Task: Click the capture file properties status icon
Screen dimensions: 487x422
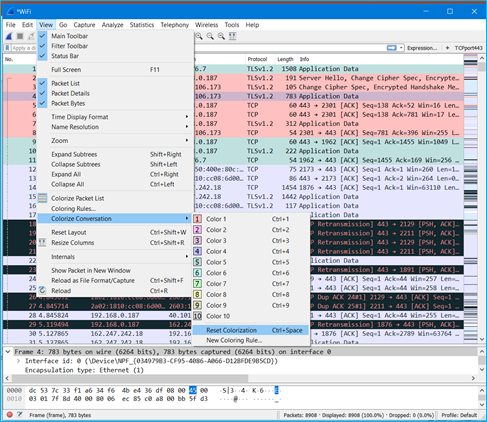Action: pos(20,415)
